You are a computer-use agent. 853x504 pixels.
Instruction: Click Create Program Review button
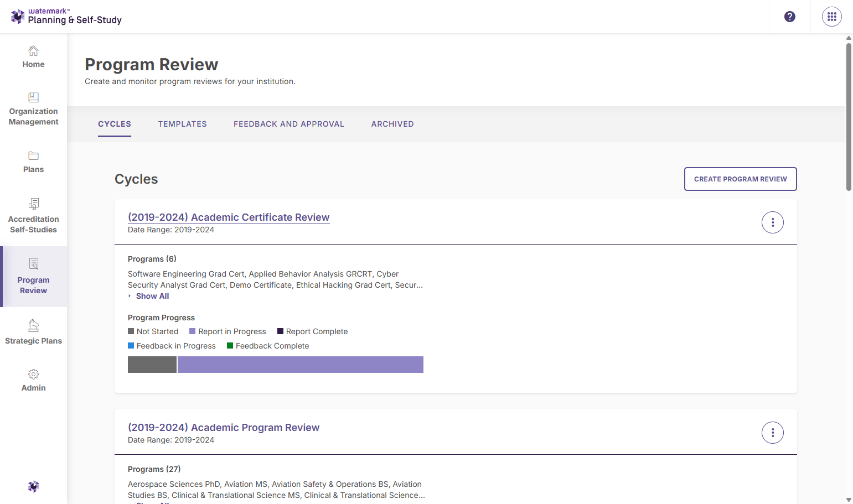coord(740,179)
